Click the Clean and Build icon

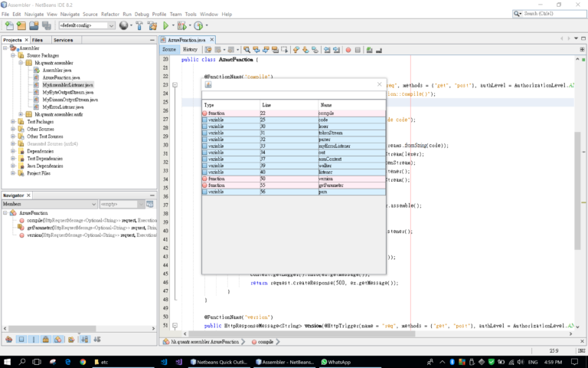pos(152,25)
